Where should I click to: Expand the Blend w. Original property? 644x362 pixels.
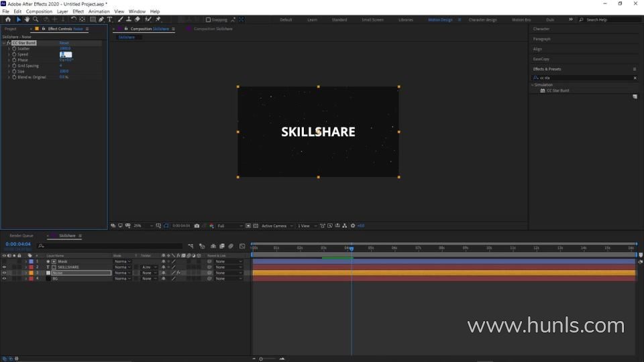pos(9,77)
